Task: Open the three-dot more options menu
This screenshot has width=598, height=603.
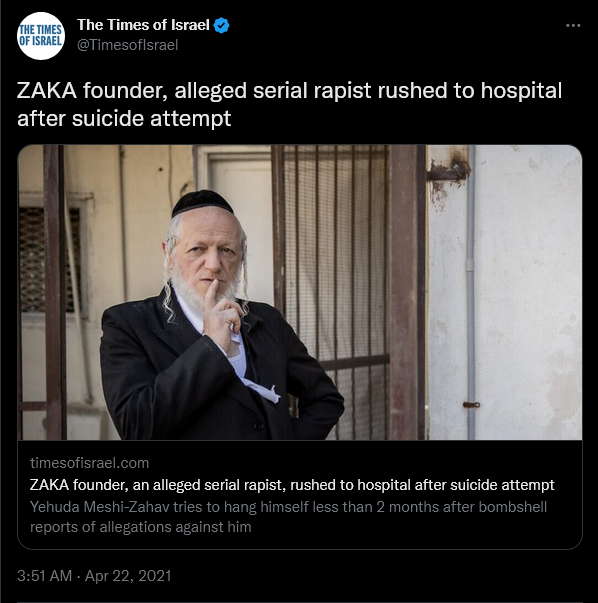Action: coord(573,25)
